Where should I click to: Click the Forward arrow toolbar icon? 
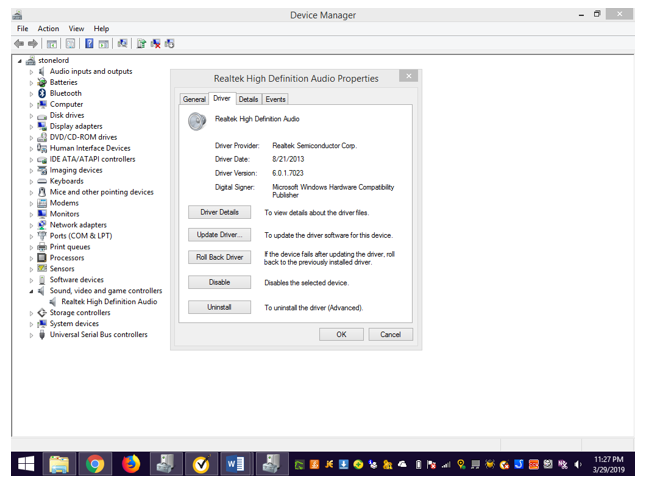click(x=33, y=44)
